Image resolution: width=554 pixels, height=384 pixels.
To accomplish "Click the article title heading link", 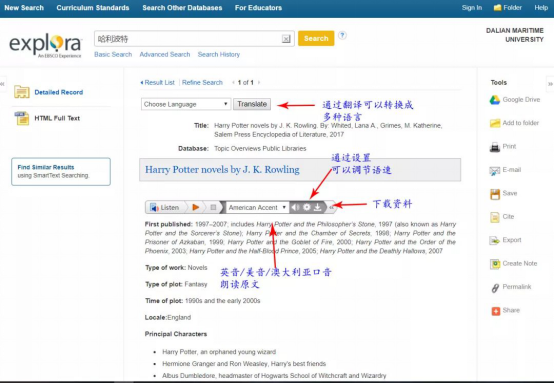I will pos(222,170).
